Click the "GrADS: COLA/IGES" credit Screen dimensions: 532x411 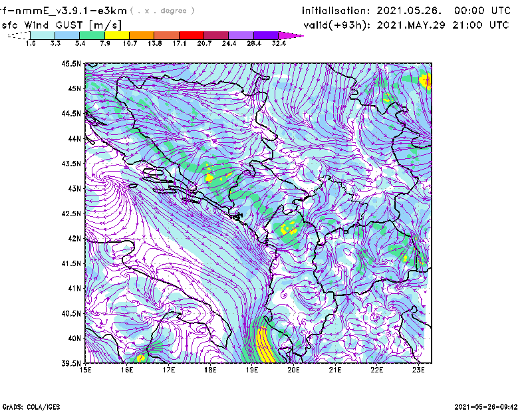coord(31,407)
